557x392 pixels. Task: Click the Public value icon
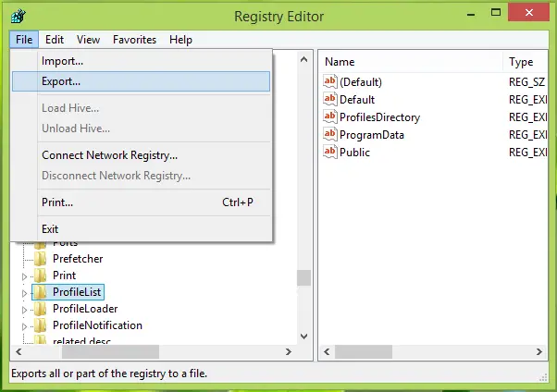330,152
